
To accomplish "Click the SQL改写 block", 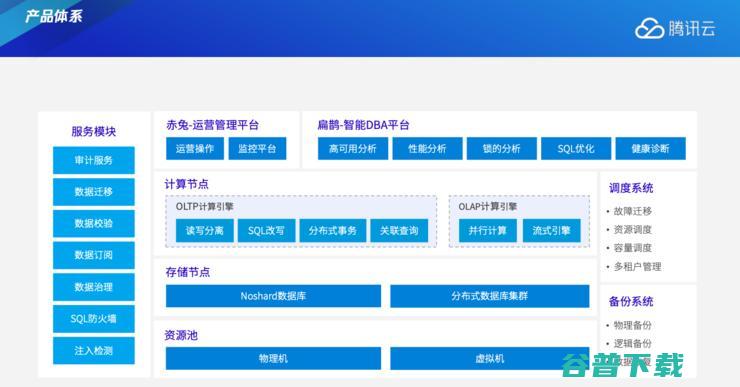I will pyautogui.click(x=266, y=230).
